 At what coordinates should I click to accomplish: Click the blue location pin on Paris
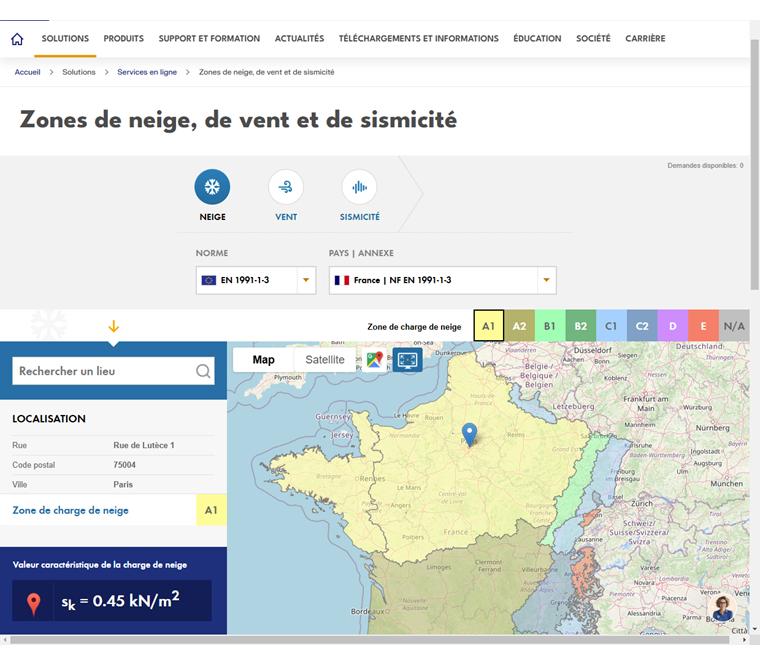click(x=469, y=433)
